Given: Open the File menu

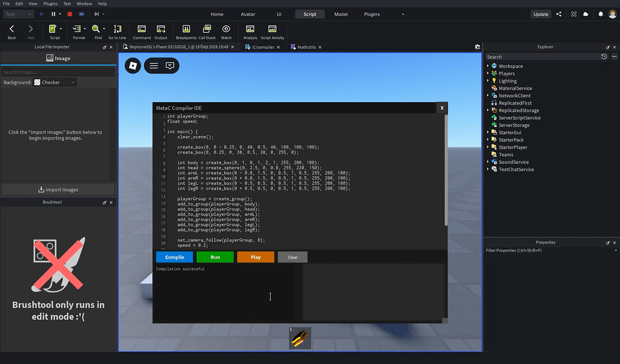Looking at the screenshot, I should point(6,4).
